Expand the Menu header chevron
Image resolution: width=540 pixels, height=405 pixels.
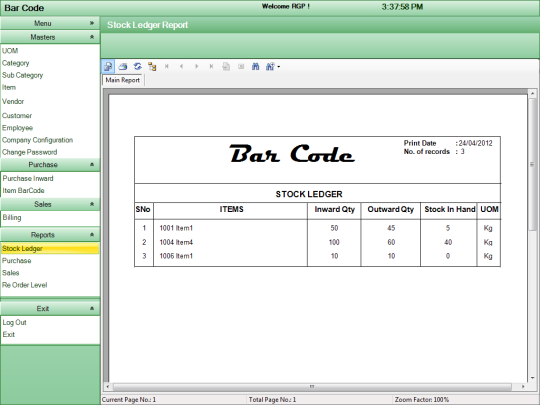[92, 23]
